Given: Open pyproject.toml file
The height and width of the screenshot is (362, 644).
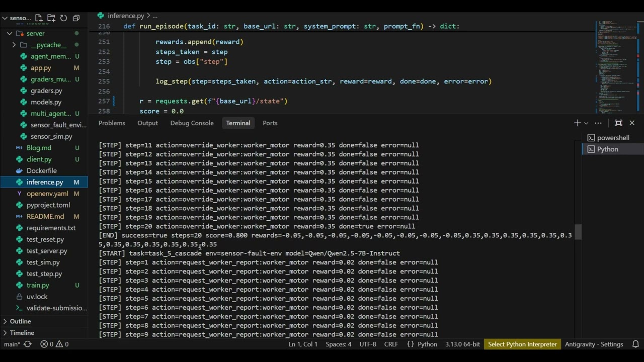Looking at the screenshot, I should [x=48, y=205].
